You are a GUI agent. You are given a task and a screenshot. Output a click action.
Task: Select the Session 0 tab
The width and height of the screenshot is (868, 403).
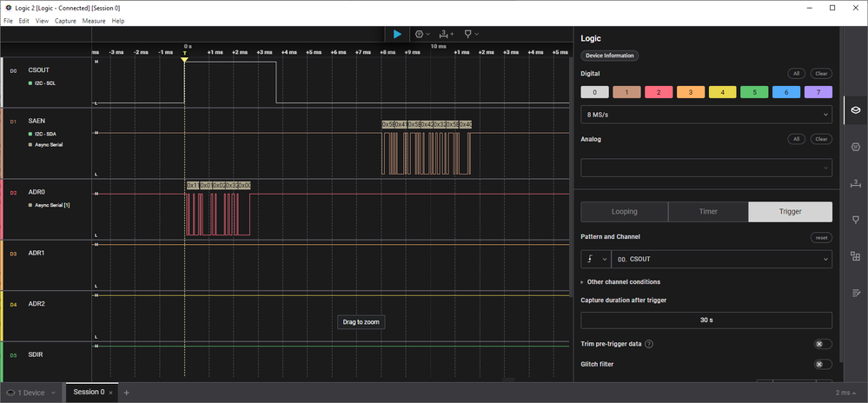[89, 392]
